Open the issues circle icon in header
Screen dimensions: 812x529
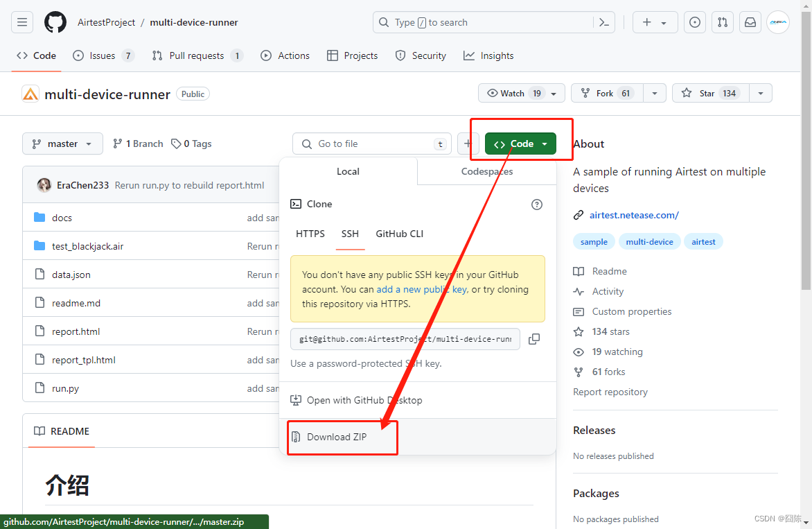pos(695,22)
